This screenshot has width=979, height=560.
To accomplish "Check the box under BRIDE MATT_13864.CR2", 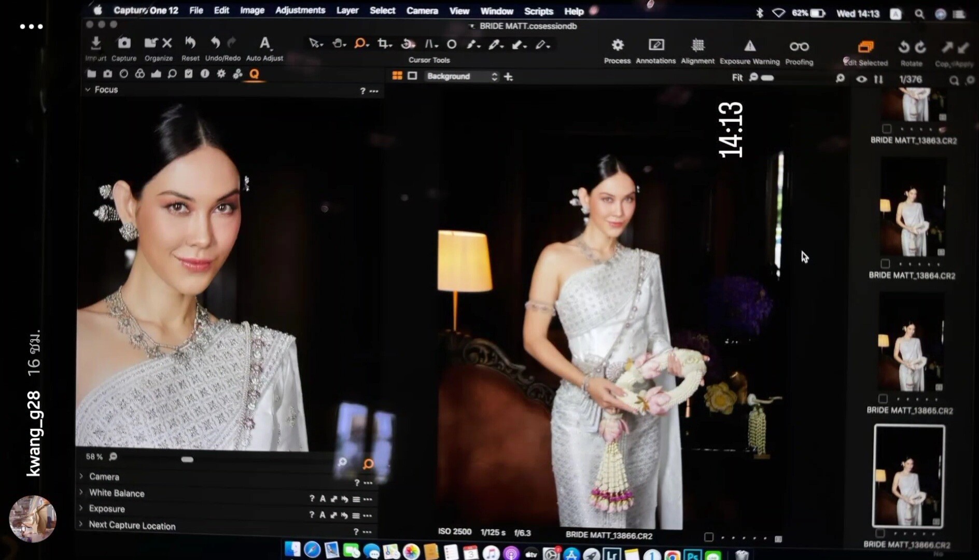I will (885, 263).
